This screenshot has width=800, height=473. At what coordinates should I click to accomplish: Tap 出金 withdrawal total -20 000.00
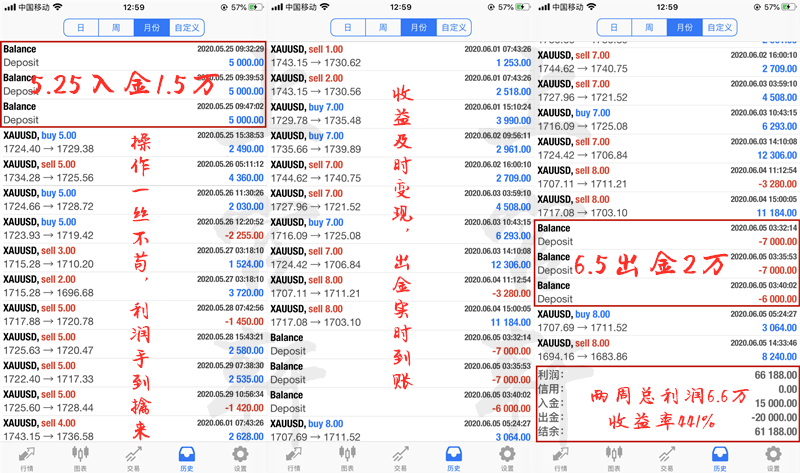[x=667, y=417]
